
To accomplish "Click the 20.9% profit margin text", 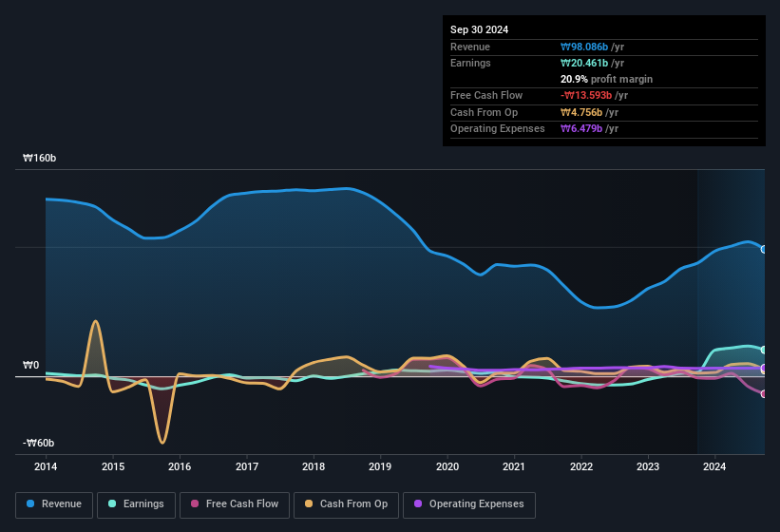I will click(x=606, y=79).
